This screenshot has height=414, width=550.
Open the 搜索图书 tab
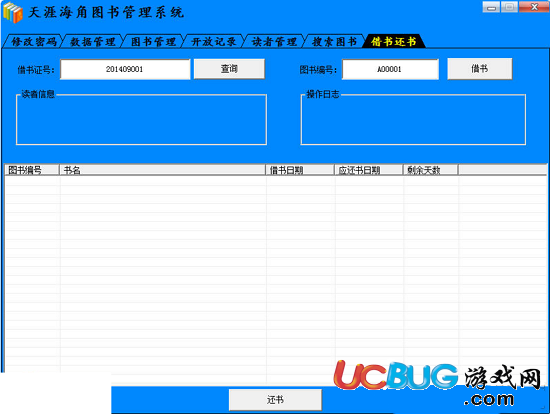334,41
